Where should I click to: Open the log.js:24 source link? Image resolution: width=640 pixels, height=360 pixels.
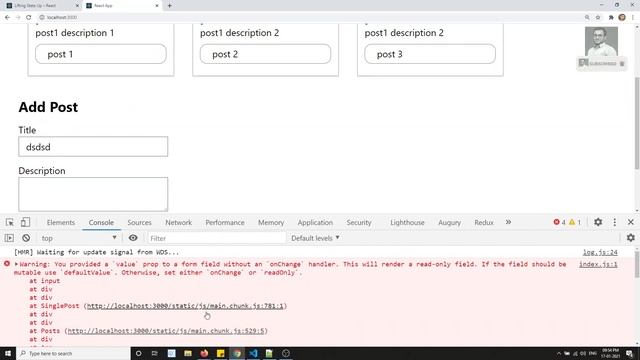pyautogui.click(x=600, y=252)
